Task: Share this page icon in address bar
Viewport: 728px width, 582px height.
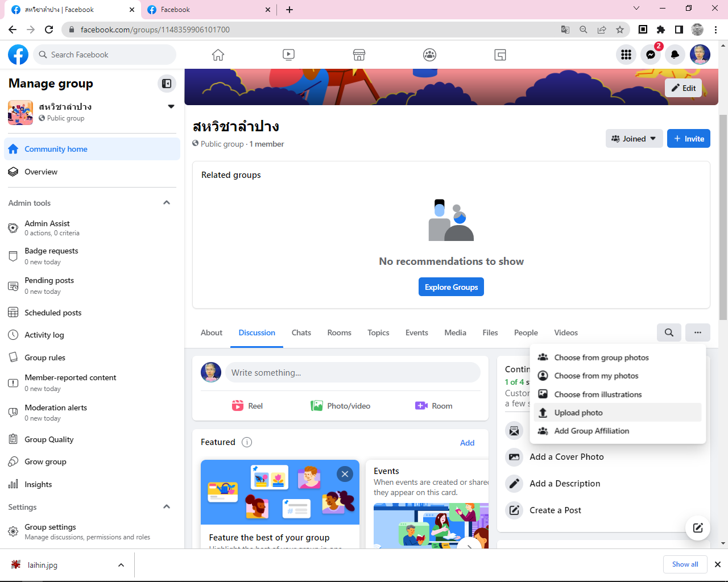Action: [602, 30]
